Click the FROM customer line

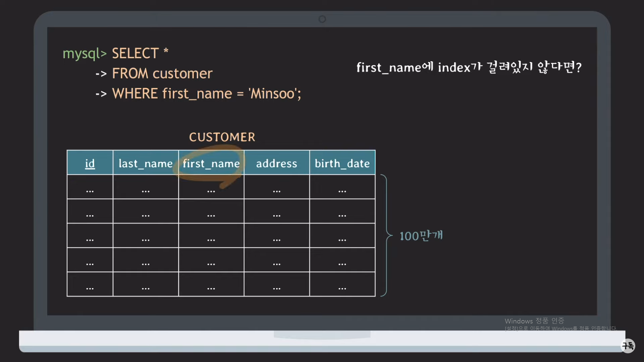[x=162, y=74]
